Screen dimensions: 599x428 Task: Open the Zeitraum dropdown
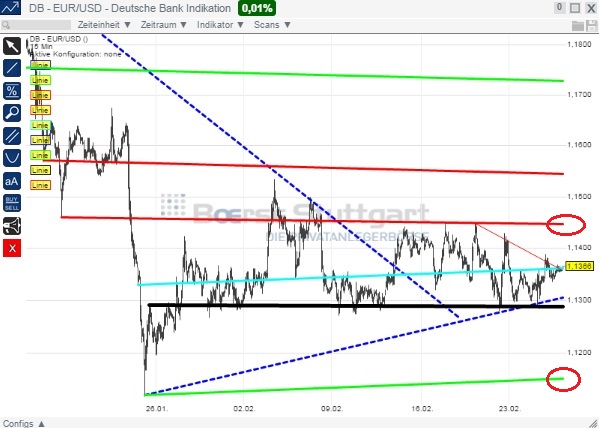pos(164,25)
